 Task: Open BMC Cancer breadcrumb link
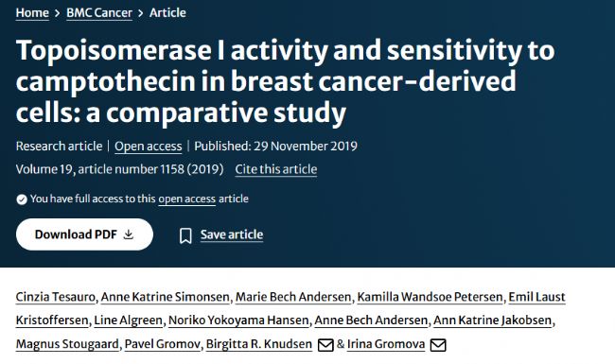(x=99, y=12)
